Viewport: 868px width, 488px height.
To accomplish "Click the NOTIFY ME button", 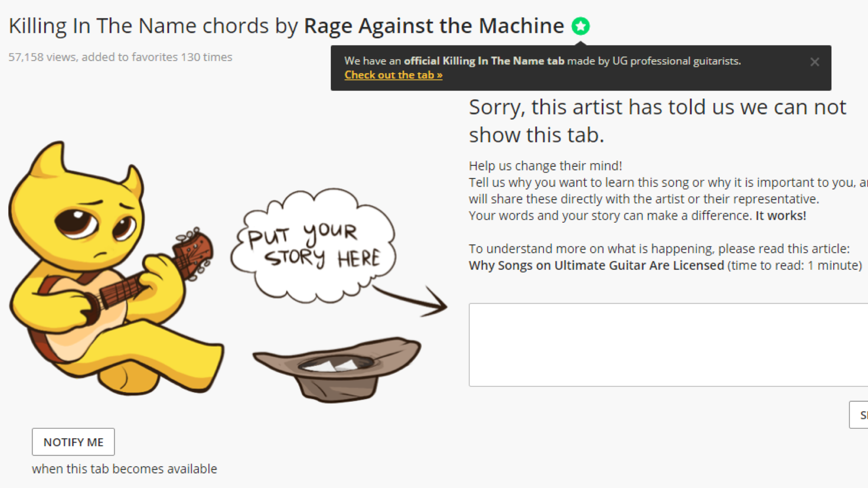I will pyautogui.click(x=73, y=442).
